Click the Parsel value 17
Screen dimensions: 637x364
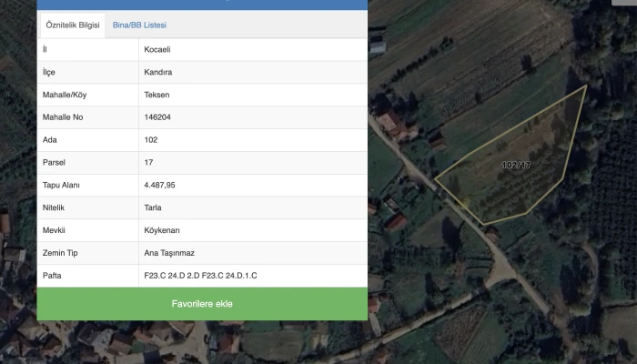coord(149,163)
